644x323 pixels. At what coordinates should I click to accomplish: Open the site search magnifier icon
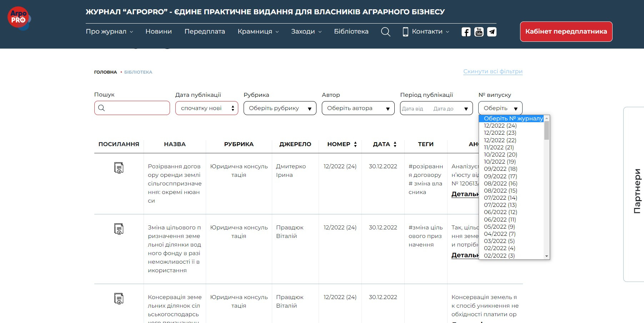click(385, 32)
